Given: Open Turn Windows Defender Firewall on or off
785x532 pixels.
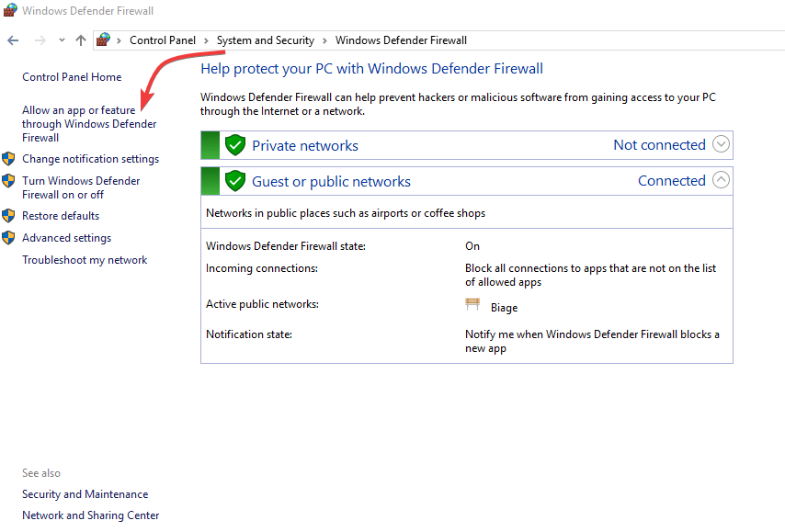Looking at the screenshot, I should click(x=81, y=187).
